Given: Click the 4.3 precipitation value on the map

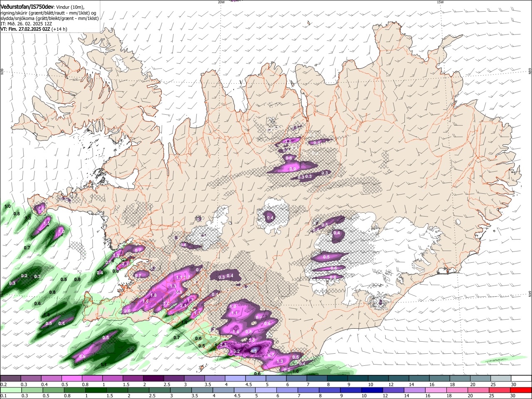Looking at the screenshot, I should pyautogui.click(x=254, y=351).
